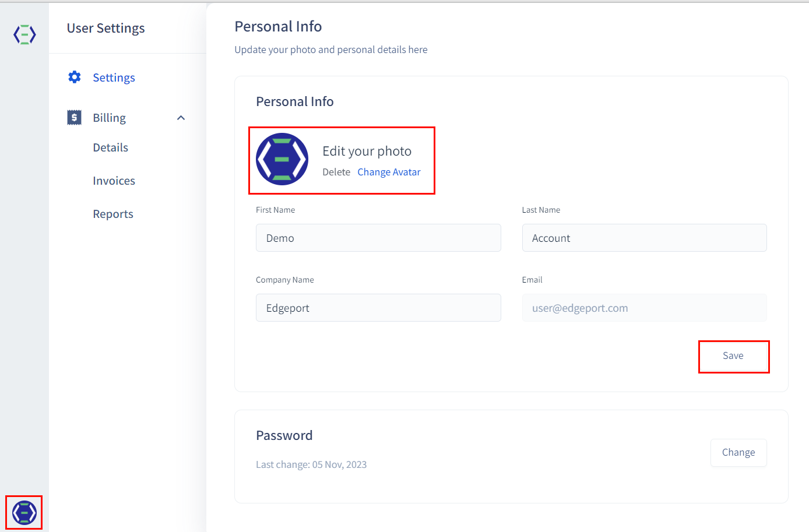Image resolution: width=809 pixels, height=532 pixels.
Task: Click the User Settings heading
Action: click(x=105, y=28)
